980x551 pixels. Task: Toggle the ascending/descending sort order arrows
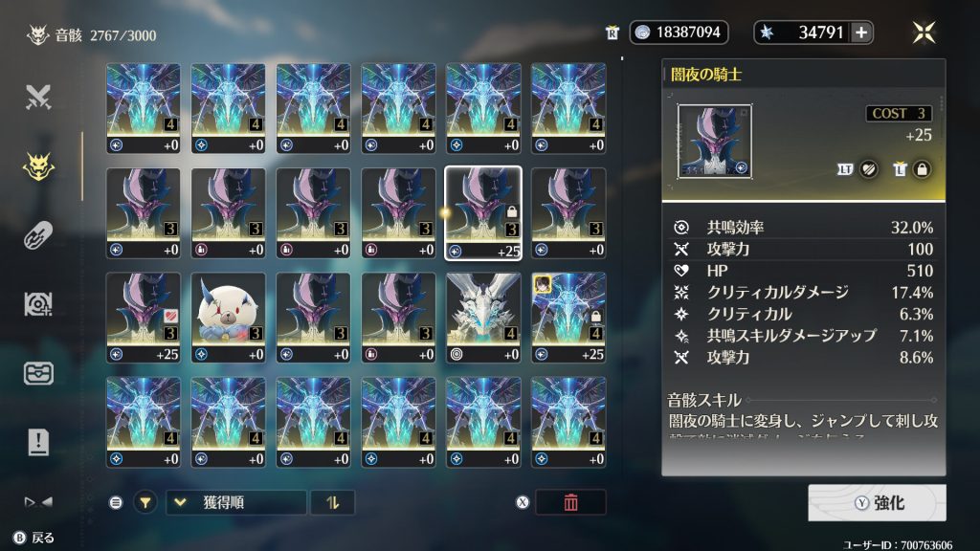coord(332,502)
